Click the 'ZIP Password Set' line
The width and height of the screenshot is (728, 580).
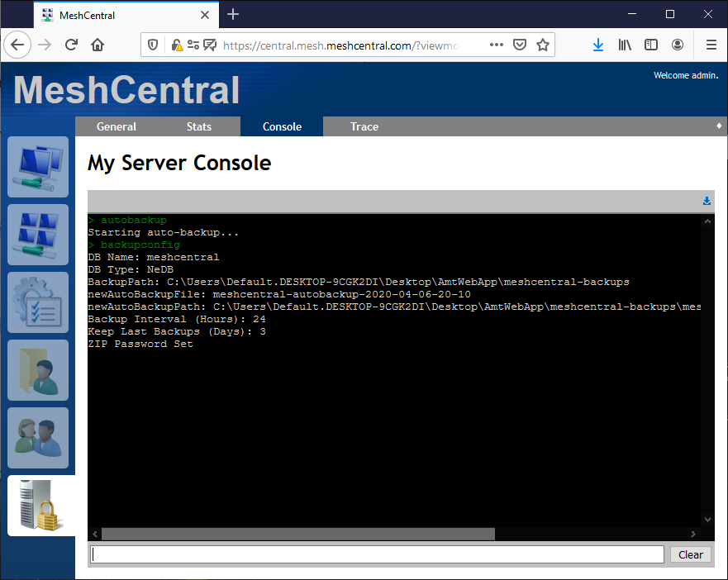tap(140, 344)
